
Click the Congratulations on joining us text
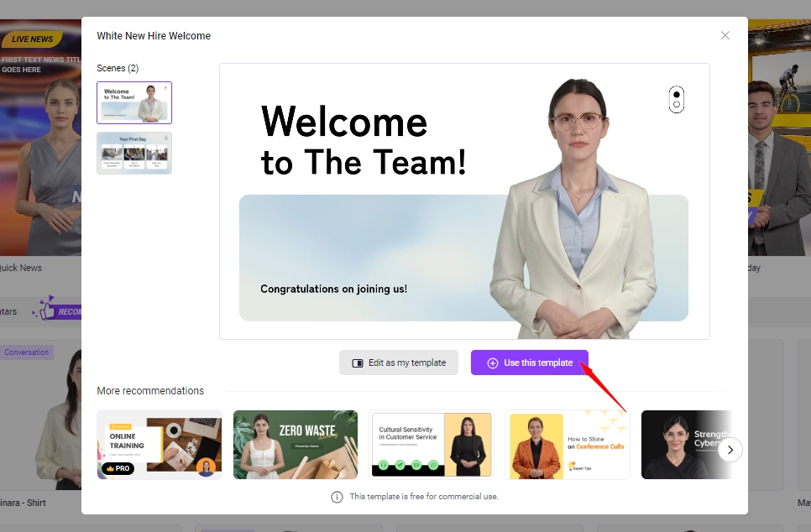point(333,289)
